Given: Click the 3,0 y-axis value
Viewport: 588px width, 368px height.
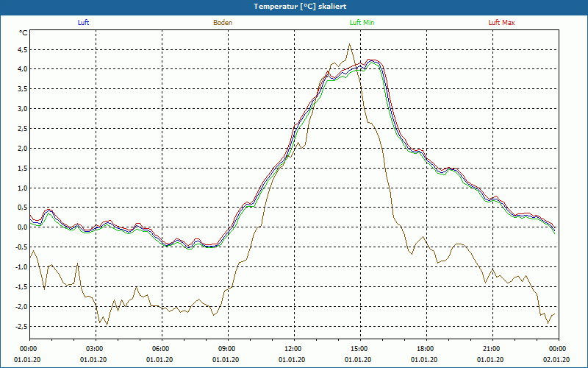Looking at the screenshot, I should [23, 108].
